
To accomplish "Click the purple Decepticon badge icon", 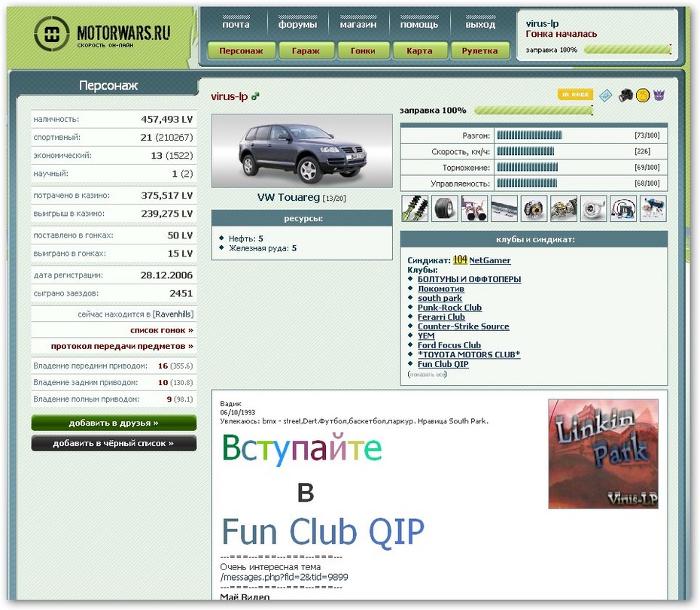I will pyautogui.click(x=659, y=95).
